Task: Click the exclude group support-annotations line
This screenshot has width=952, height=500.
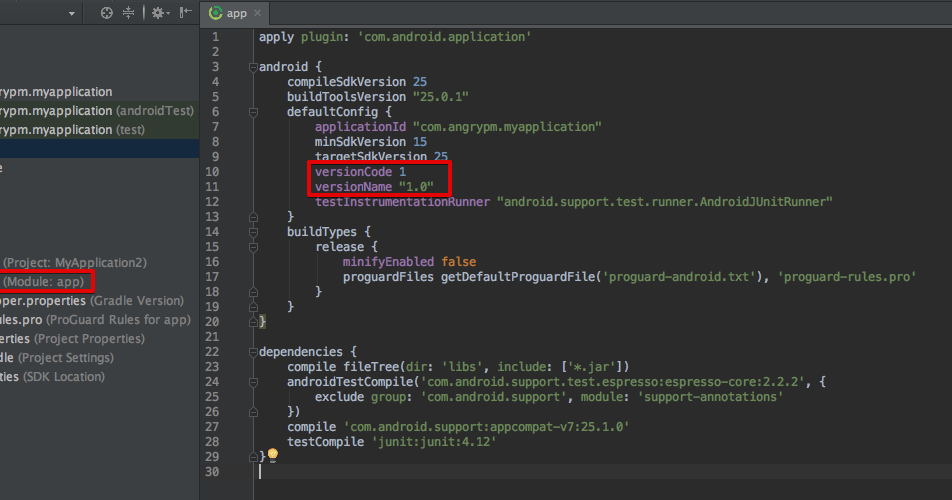Action: (549, 397)
